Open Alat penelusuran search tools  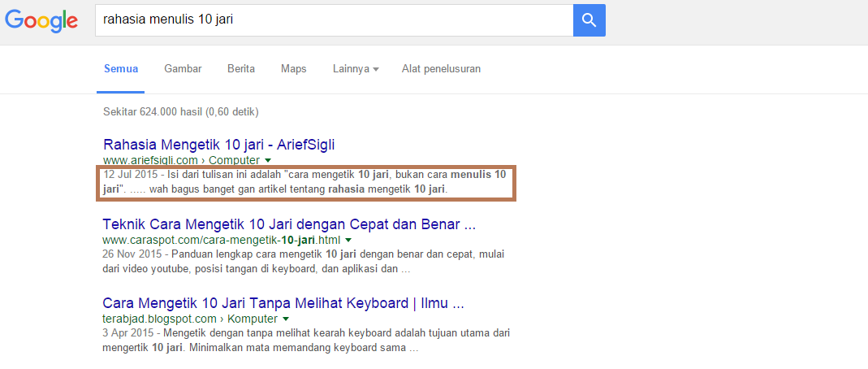click(441, 69)
